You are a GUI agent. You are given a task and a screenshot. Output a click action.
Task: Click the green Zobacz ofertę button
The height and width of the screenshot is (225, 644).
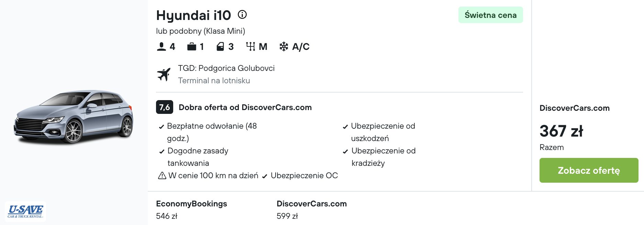click(589, 170)
